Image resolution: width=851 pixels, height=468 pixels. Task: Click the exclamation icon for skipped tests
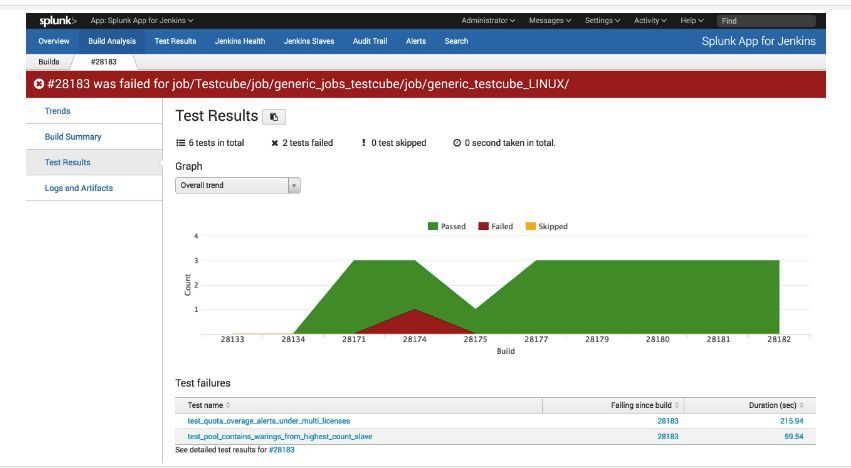pyautogui.click(x=364, y=143)
